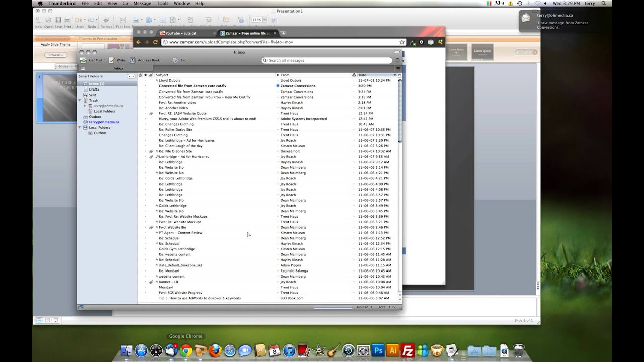Open the Message menu
The width and height of the screenshot is (644, 362).
point(142,3)
